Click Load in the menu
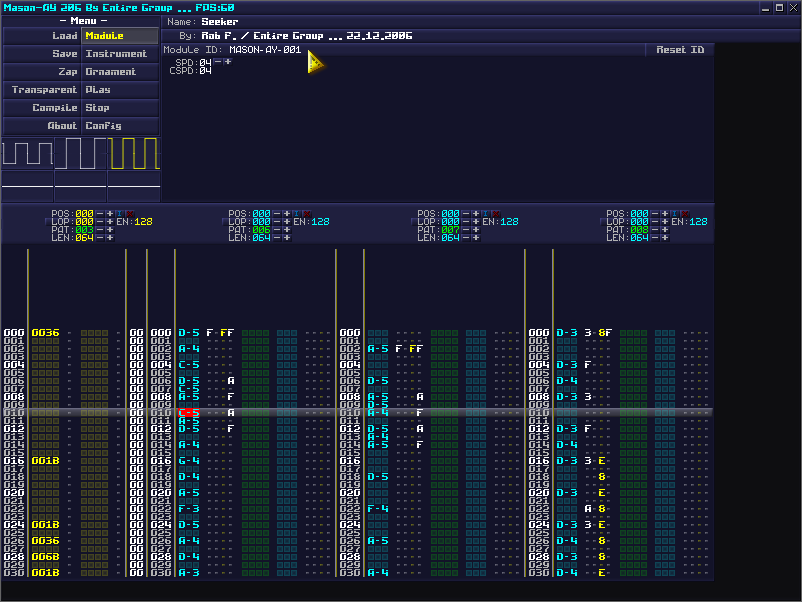 (x=42, y=36)
